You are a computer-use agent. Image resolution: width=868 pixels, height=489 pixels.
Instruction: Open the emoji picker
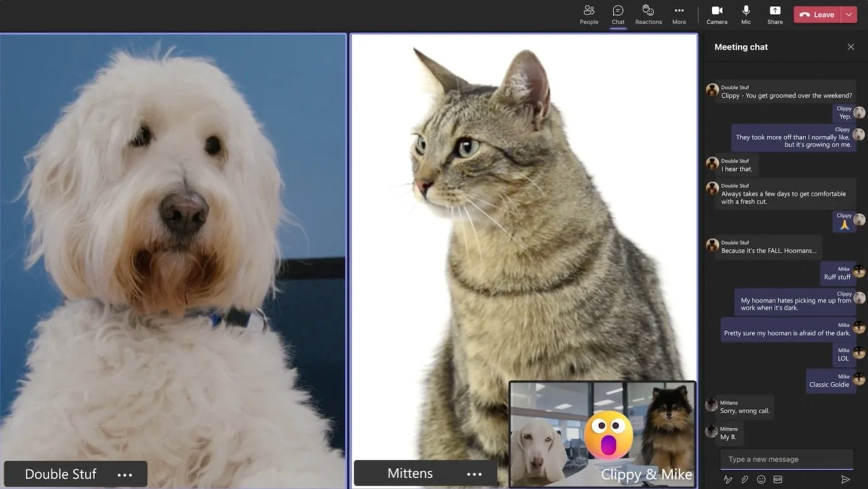pos(761,479)
